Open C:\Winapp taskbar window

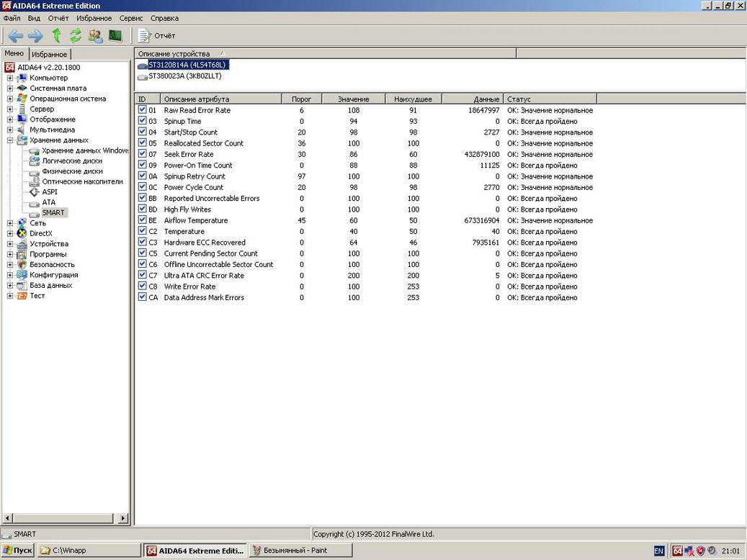pyautogui.click(x=89, y=551)
